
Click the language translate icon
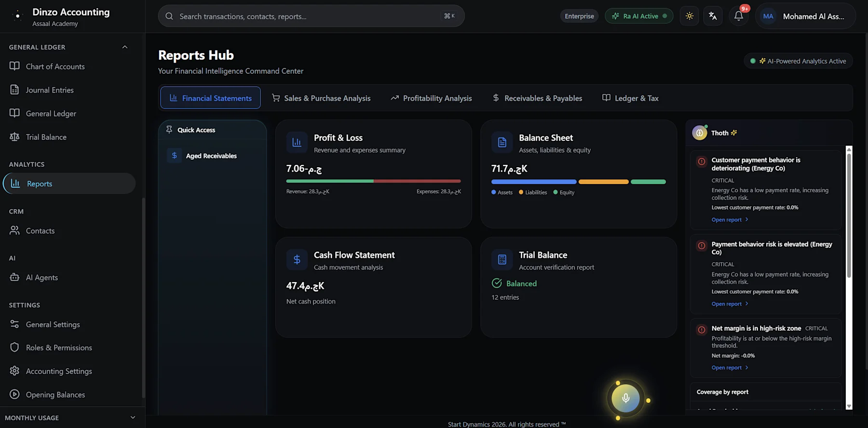pos(713,16)
